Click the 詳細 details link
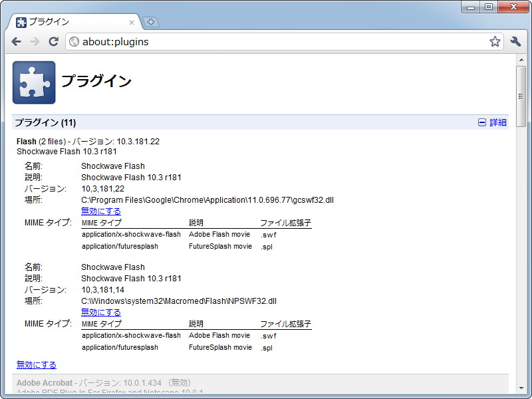The width and height of the screenshot is (532, 399). pos(498,122)
